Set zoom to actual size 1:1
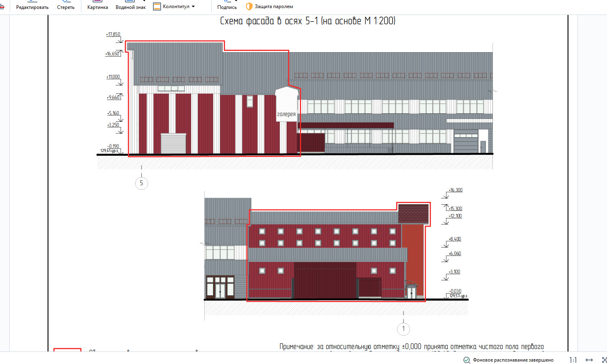This screenshot has width=607, height=364. (573, 360)
